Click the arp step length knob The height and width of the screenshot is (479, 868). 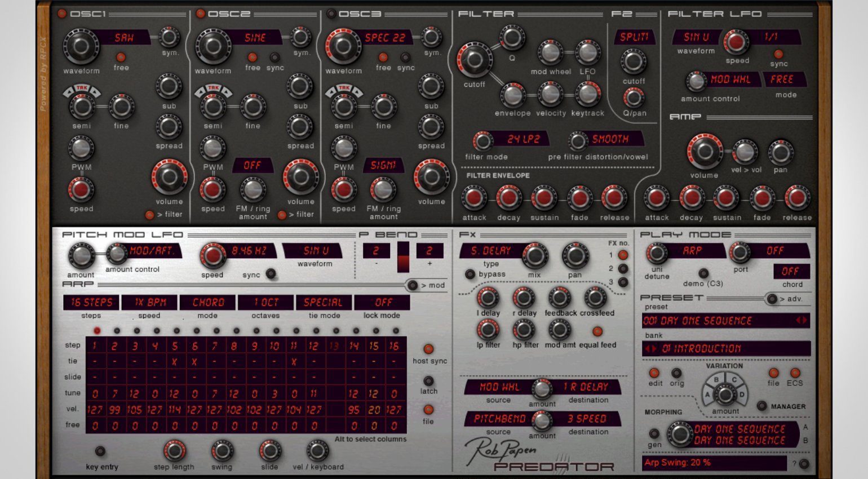coord(174,451)
